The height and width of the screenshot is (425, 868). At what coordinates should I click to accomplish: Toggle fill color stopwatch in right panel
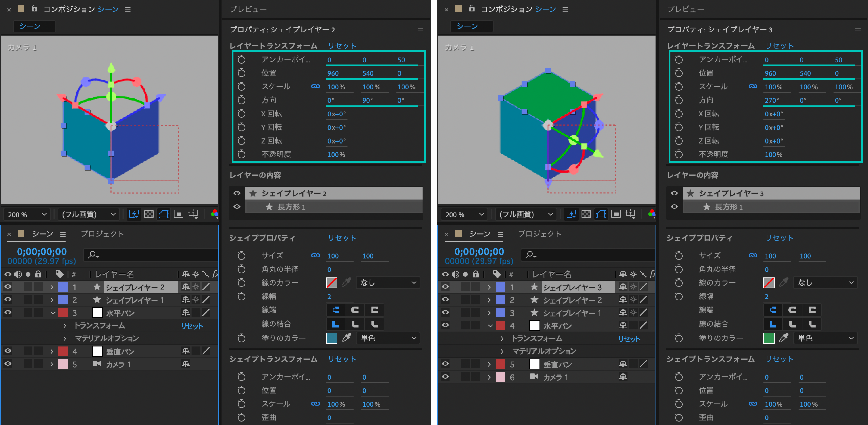coord(679,338)
